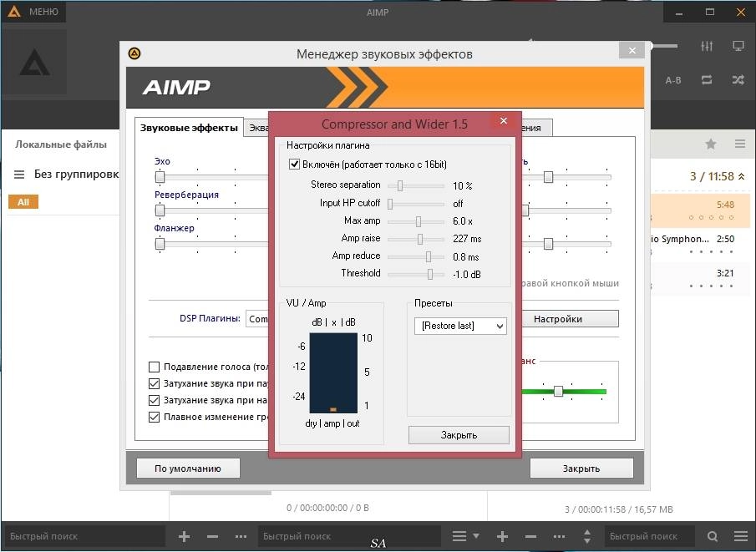This screenshot has height=552, width=756.
Task: Select the track lasting 3:21
Action: click(x=700, y=279)
